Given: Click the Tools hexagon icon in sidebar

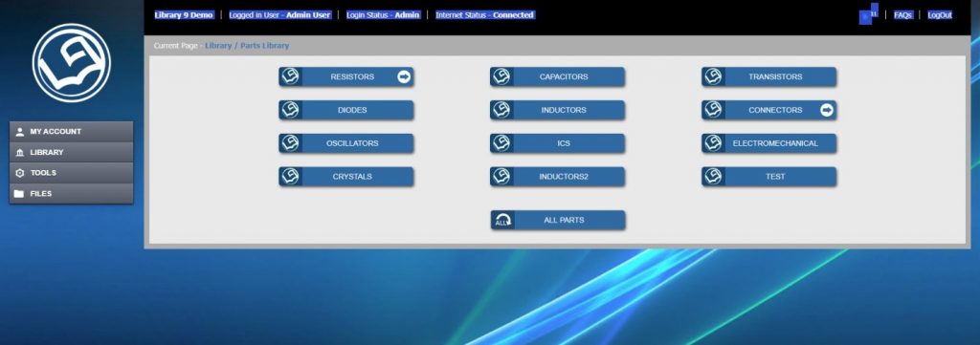Looking at the screenshot, I should click(19, 173).
